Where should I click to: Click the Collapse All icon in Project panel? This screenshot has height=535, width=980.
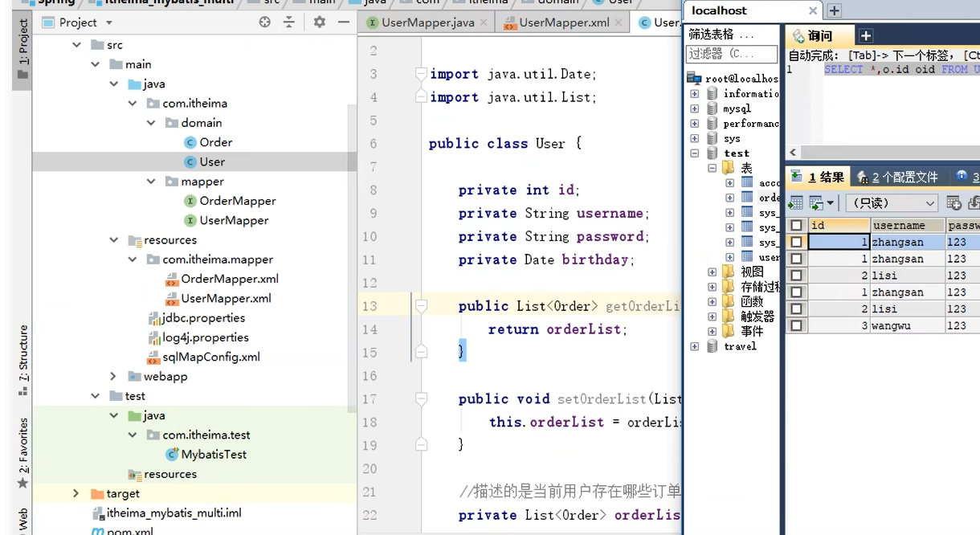coord(289,22)
